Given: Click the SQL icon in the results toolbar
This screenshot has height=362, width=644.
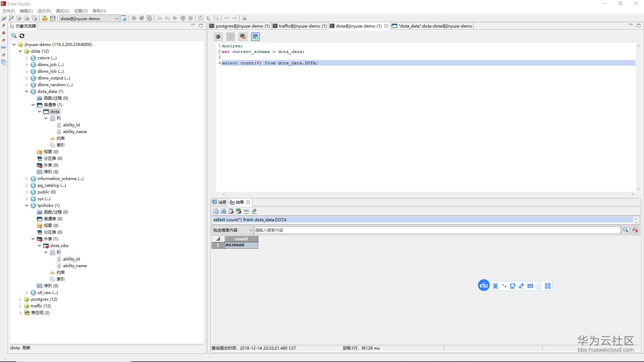Looking at the screenshot, I should tap(247, 211).
